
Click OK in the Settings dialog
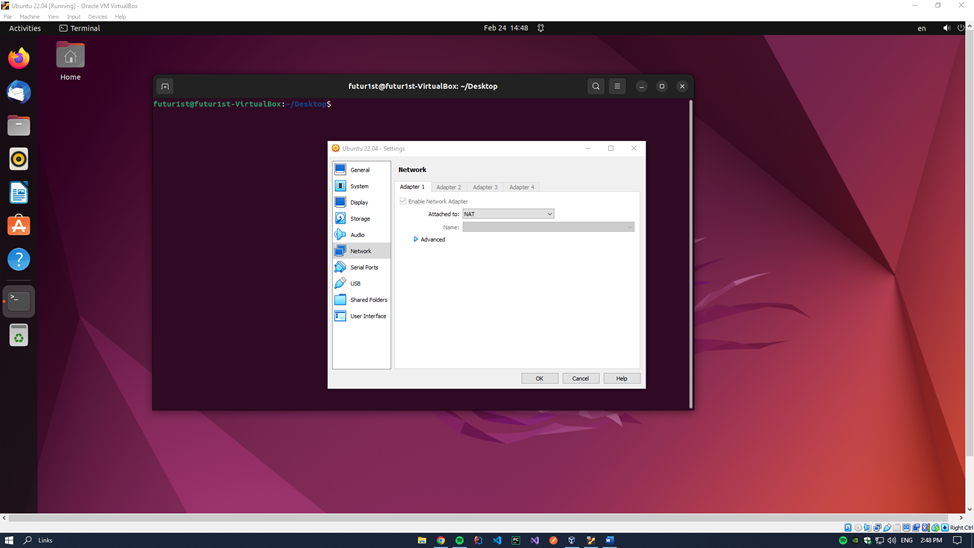click(x=539, y=378)
